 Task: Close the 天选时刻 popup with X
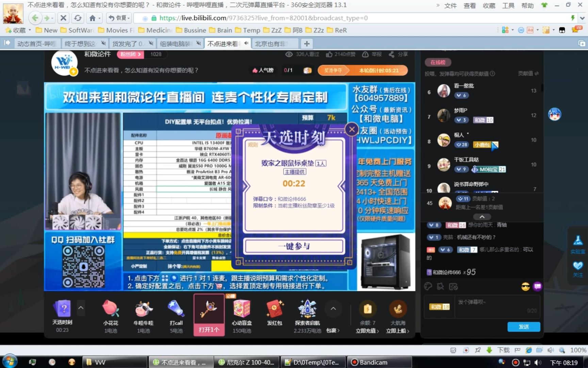pos(352,129)
